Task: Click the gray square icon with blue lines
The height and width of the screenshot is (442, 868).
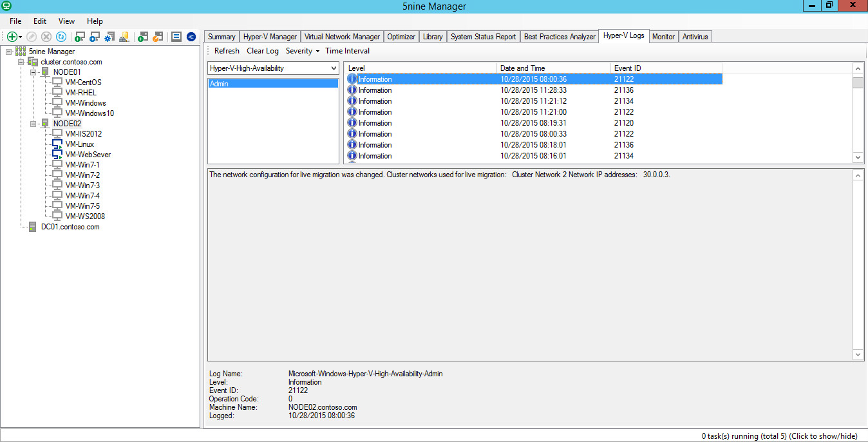Action: pos(176,37)
